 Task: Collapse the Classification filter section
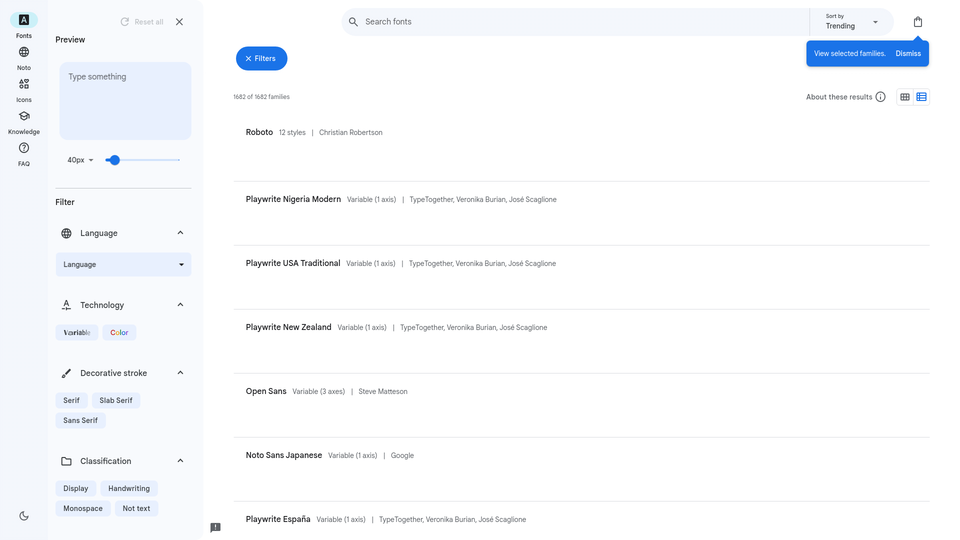click(x=180, y=460)
